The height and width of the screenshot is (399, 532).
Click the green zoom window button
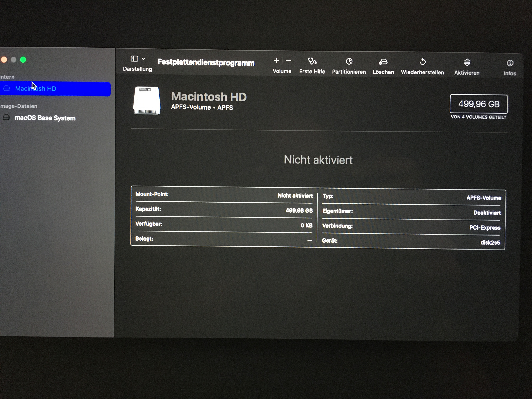point(23,60)
